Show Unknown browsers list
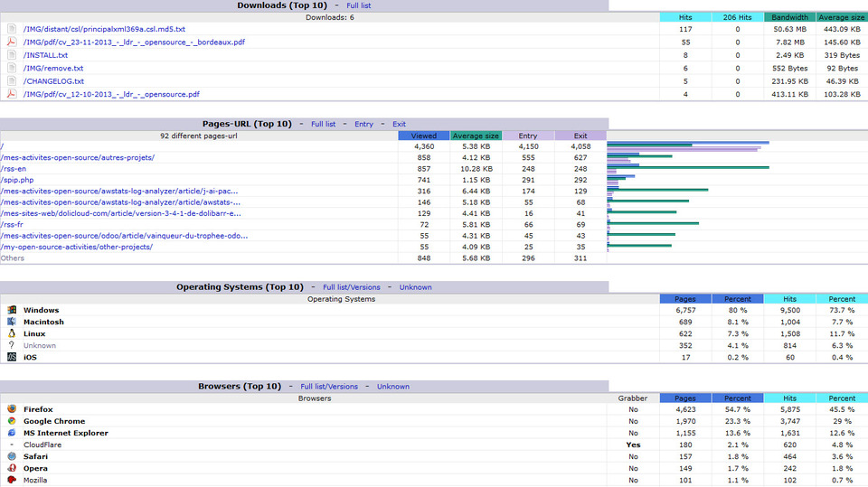 click(393, 387)
